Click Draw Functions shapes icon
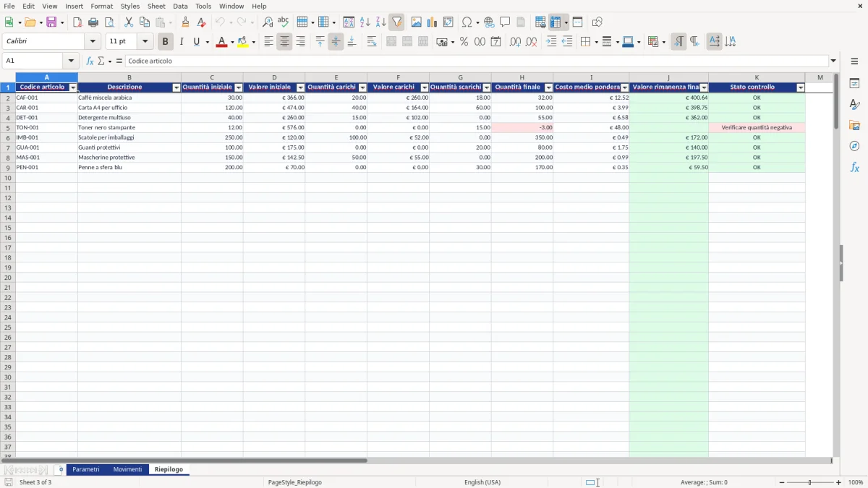 597,22
